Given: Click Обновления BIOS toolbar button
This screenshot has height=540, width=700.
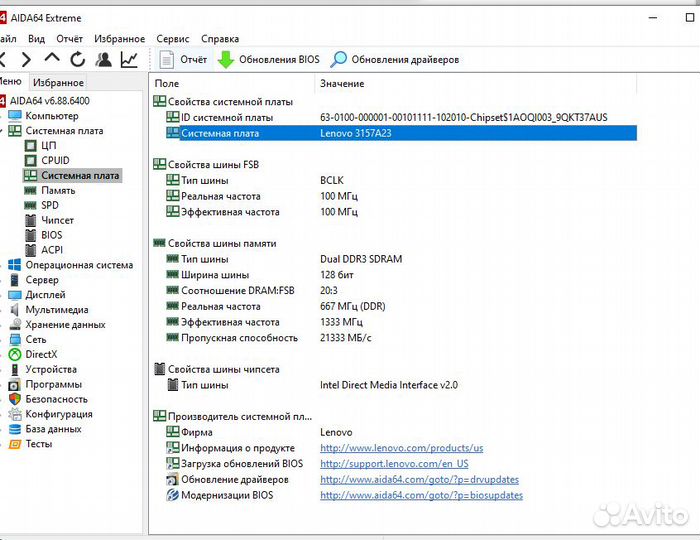Looking at the screenshot, I should click(x=269, y=59).
